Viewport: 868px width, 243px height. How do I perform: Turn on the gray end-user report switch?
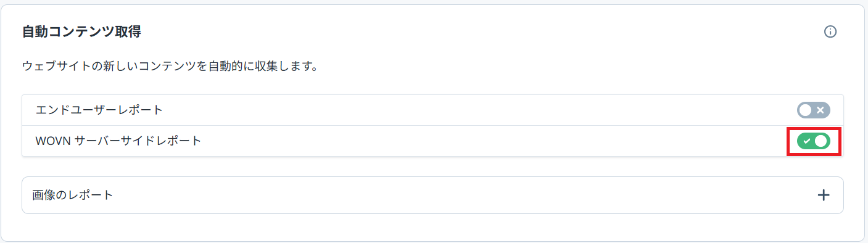point(814,110)
